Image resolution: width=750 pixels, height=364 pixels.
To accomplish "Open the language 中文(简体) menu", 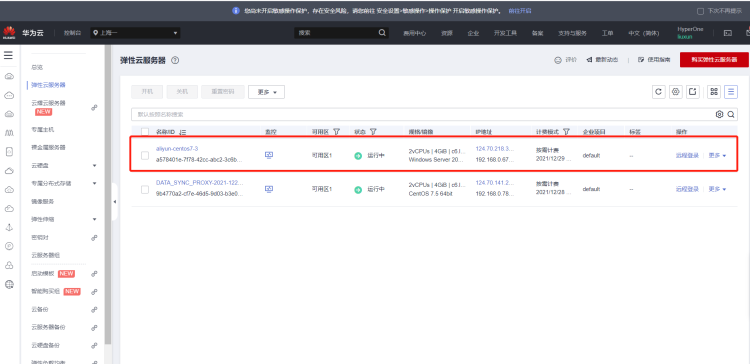I will 643,33.
